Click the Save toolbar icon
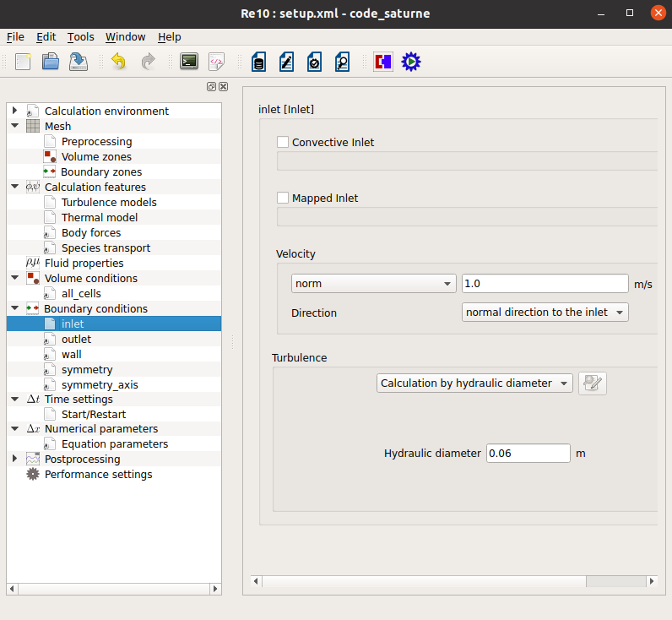Viewport: 672px width, 620px height. pyautogui.click(x=78, y=62)
